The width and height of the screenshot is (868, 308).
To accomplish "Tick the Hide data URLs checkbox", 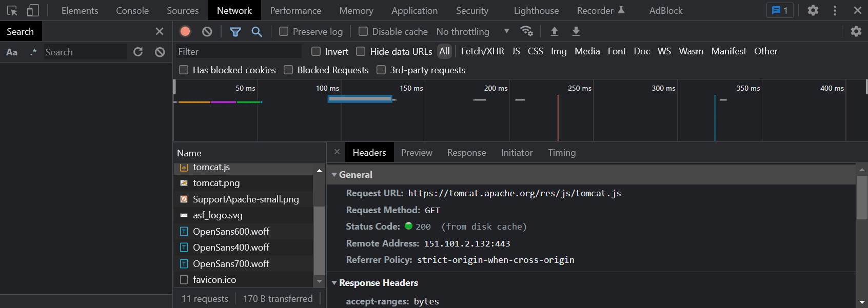I will [x=361, y=51].
